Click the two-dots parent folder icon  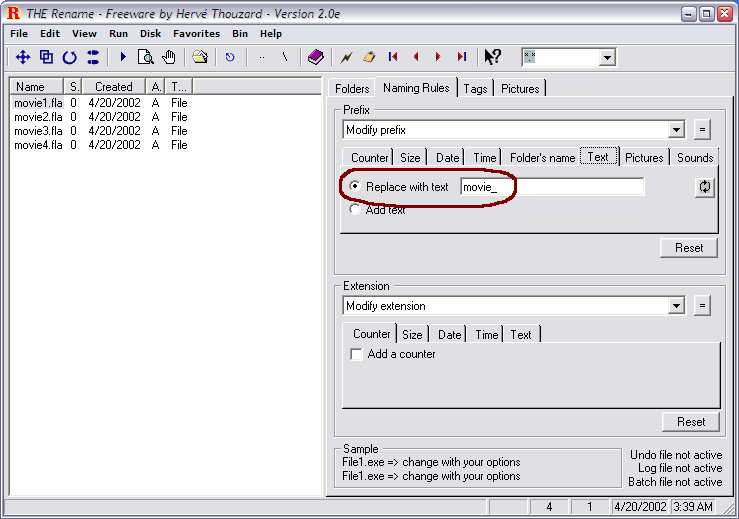click(262, 58)
